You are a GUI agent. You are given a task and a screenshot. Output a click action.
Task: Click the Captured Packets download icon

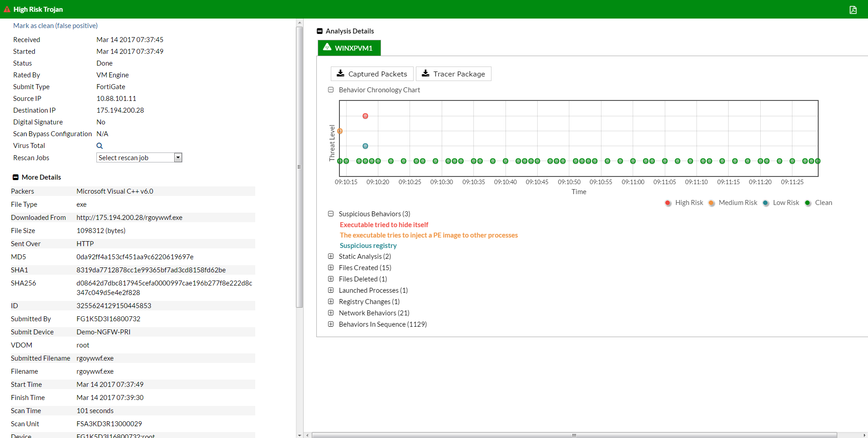[340, 73]
